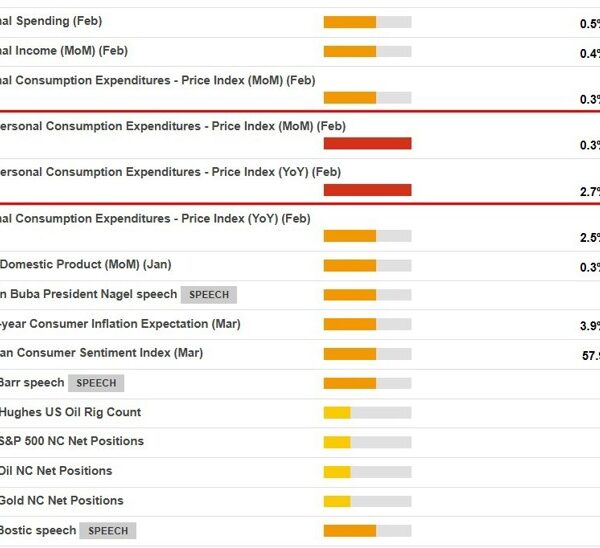The height and width of the screenshot is (548, 600).
Task: Click the orange impact bar for Barr speech
Action: pyautogui.click(x=367, y=383)
